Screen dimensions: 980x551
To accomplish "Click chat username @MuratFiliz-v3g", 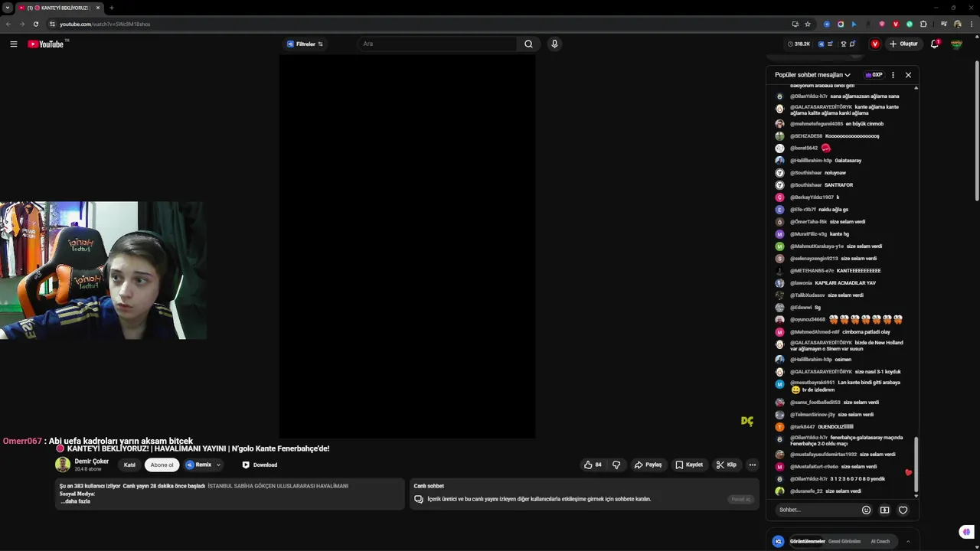I will point(808,234).
